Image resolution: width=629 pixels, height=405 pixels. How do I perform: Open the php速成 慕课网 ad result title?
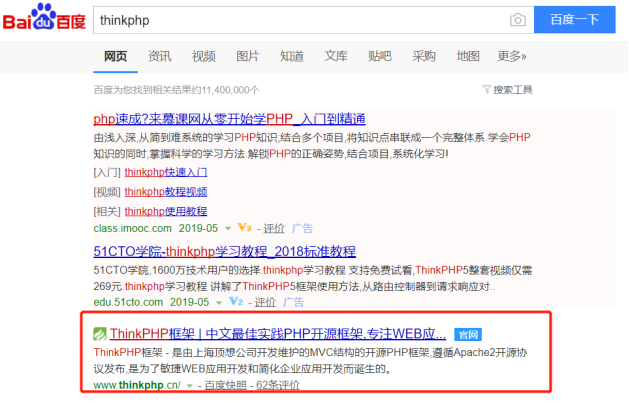tap(229, 119)
